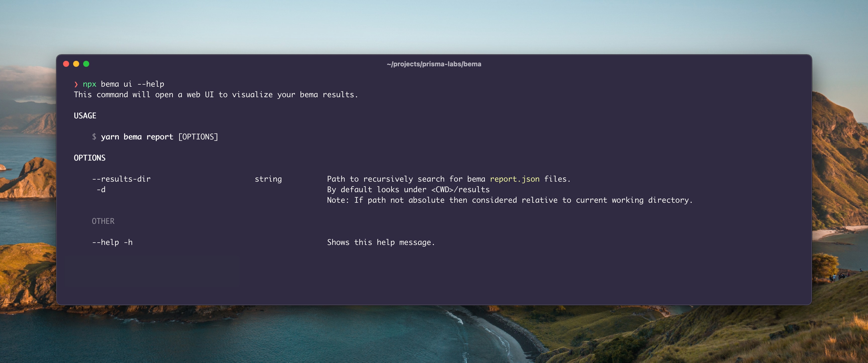This screenshot has width=868, height=363.
Task: Click the Shows this help message text
Action: [381, 242]
